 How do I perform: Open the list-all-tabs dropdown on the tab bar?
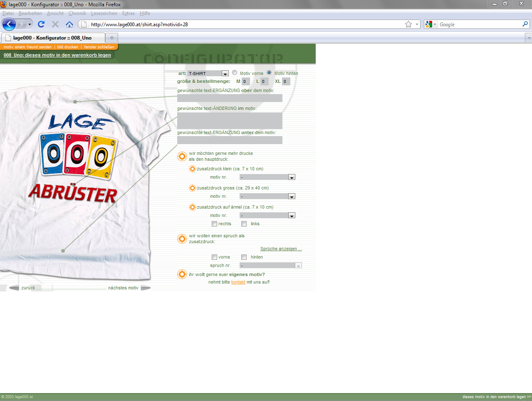point(529,37)
